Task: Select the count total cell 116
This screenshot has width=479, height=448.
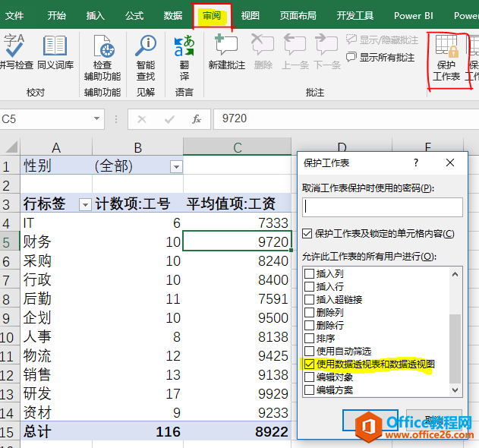Action: coord(137,431)
